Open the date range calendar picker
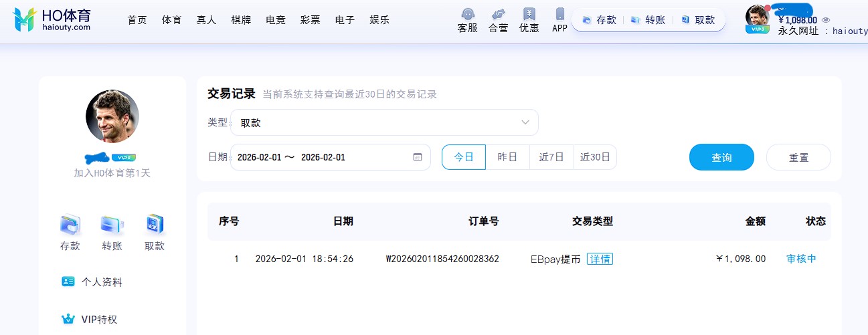Screen dimensions: 868x335 tap(418, 157)
